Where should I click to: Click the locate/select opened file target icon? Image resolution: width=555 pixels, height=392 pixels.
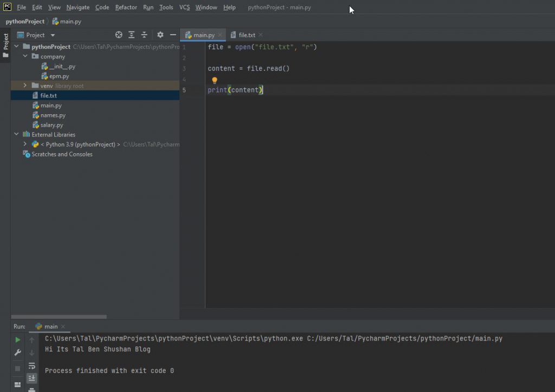pyautogui.click(x=119, y=35)
